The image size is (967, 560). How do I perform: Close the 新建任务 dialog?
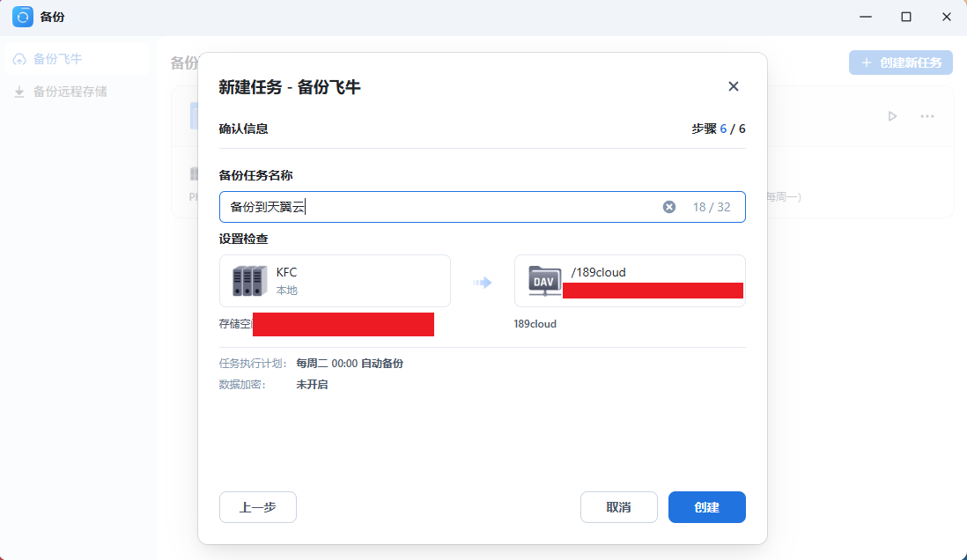point(733,86)
